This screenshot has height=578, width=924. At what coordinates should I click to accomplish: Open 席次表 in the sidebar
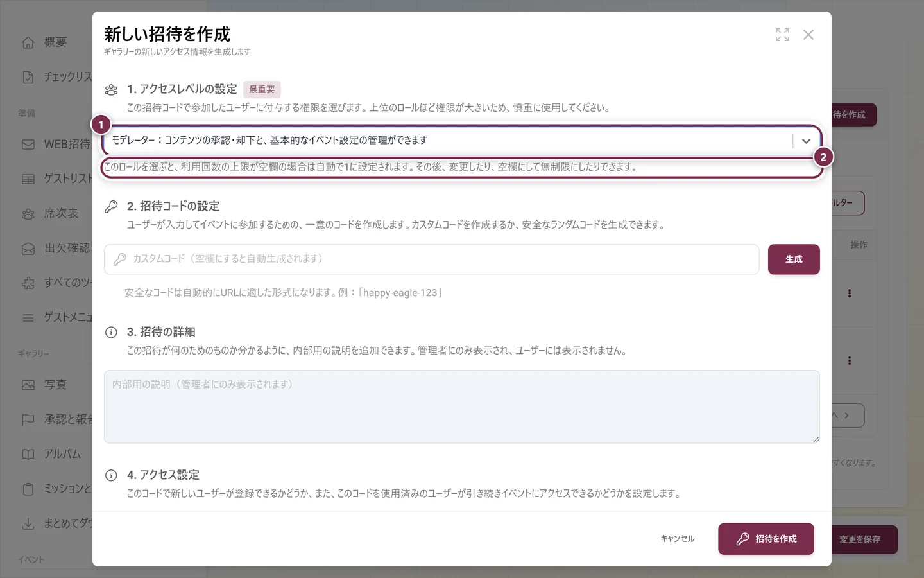click(61, 213)
